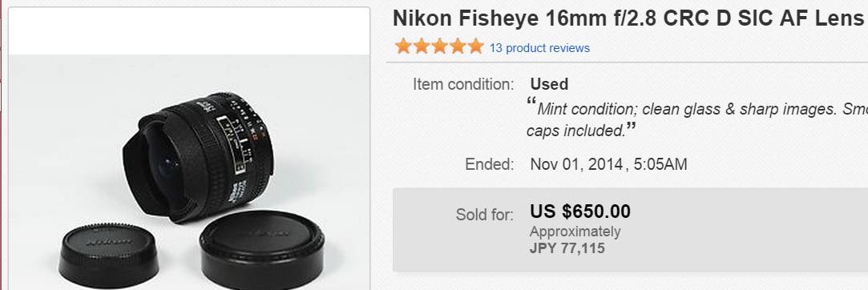The width and height of the screenshot is (868, 290).
Task: Click the 'Ended:' label
Action: click(x=490, y=164)
